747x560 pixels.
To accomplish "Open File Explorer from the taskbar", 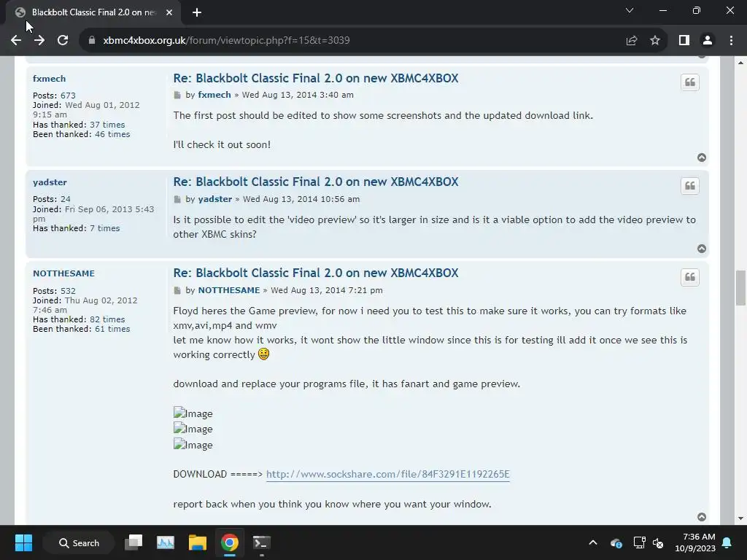I will tap(197, 542).
